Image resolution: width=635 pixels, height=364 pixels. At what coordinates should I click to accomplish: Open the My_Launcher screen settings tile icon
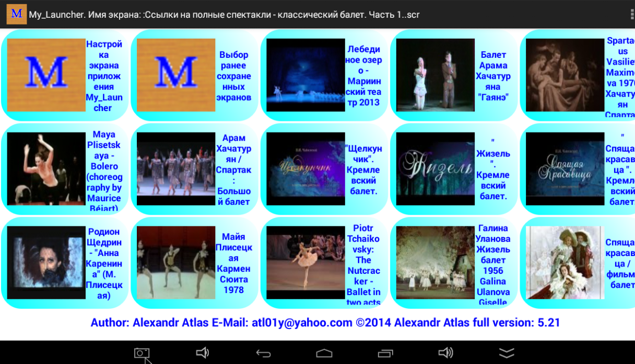pyautogui.click(x=46, y=75)
